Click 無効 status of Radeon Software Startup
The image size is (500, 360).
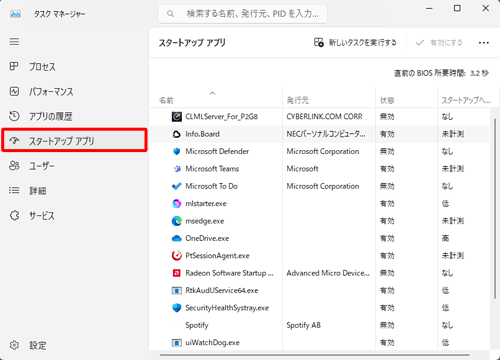387,273
